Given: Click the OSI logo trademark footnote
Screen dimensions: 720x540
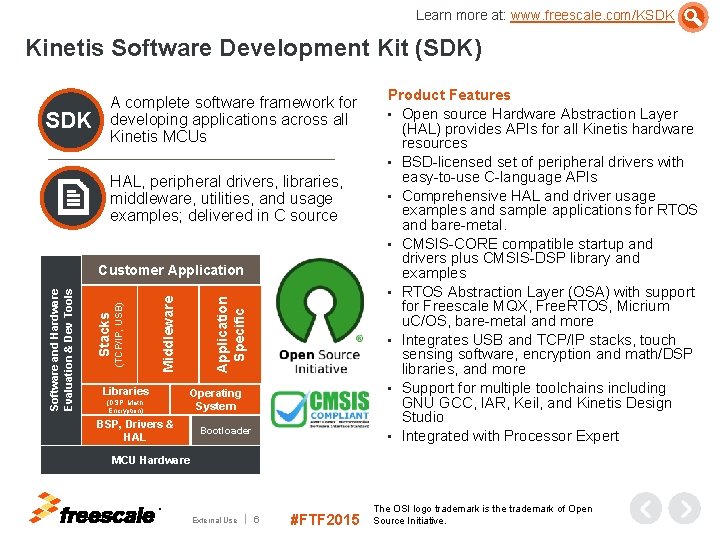Looking at the screenshot, I should [x=483, y=515].
